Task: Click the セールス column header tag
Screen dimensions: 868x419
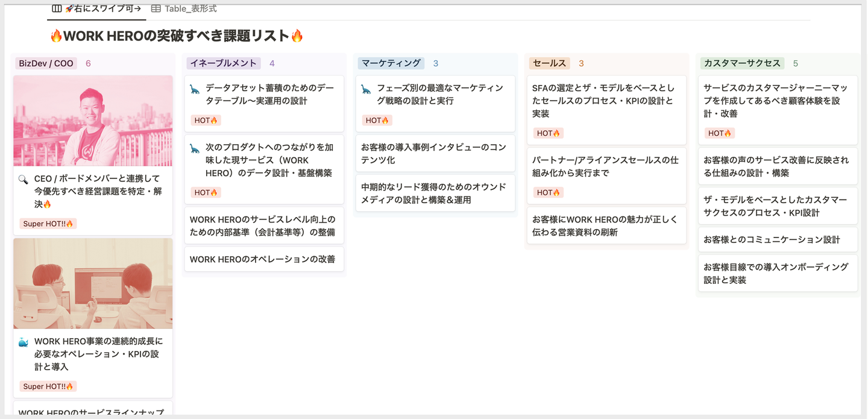Action: click(549, 63)
